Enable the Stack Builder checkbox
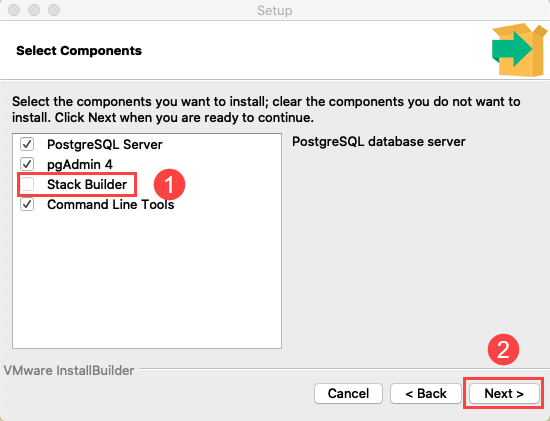The width and height of the screenshot is (550, 421). tap(27, 184)
